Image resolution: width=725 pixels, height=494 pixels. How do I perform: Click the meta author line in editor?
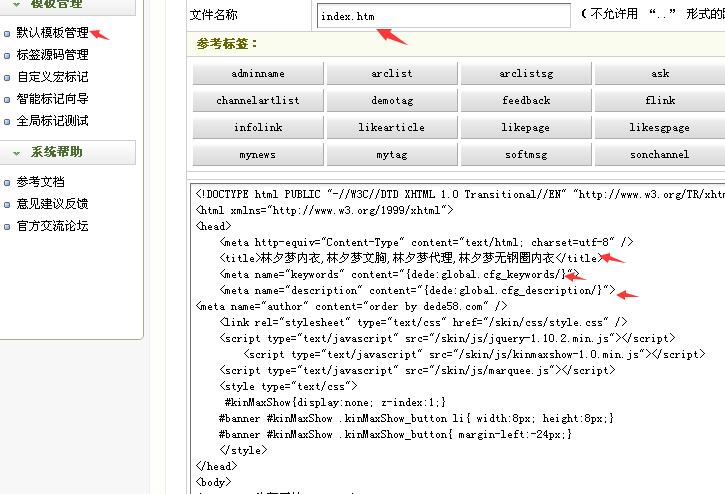click(351, 306)
